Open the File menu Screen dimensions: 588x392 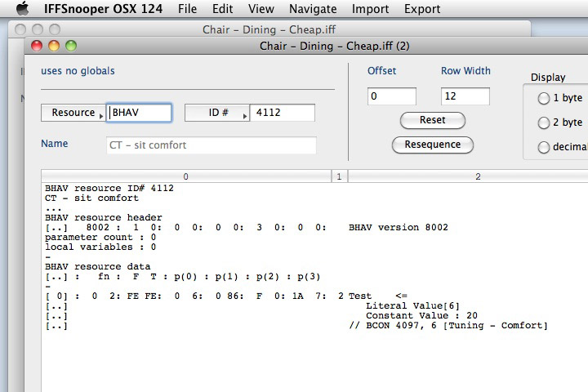click(187, 9)
